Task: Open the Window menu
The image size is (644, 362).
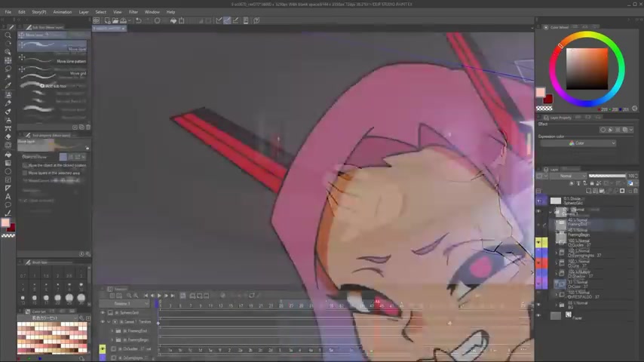Action: [x=152, y=12]
